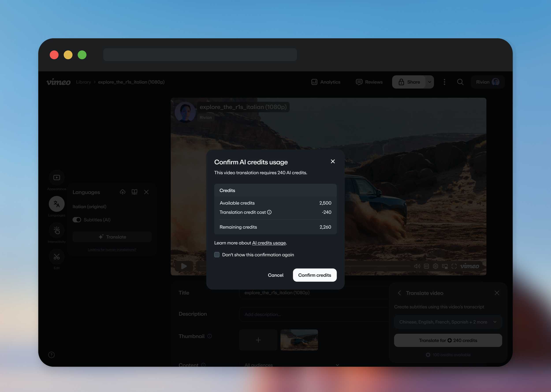Enable picture-in-picture mode
This screenshot has height=392, width=551.
click(445, 266)
